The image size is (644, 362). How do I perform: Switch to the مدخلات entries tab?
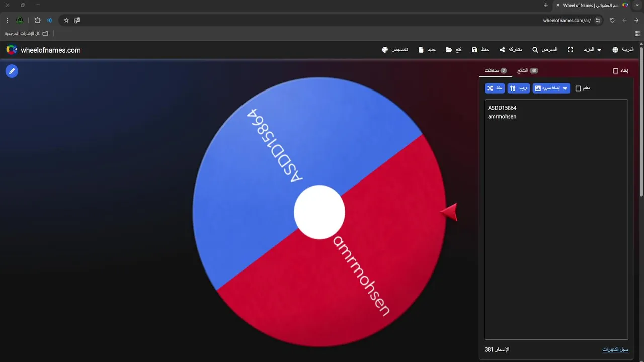pyautogui.click(x=496, y=71)
